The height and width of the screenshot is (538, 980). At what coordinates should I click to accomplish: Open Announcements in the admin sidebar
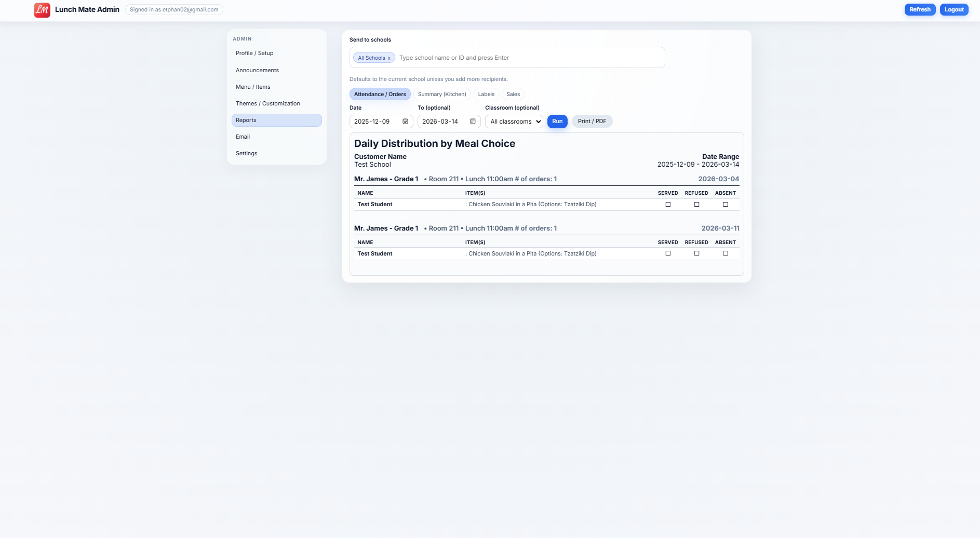[x=257, y=70]
